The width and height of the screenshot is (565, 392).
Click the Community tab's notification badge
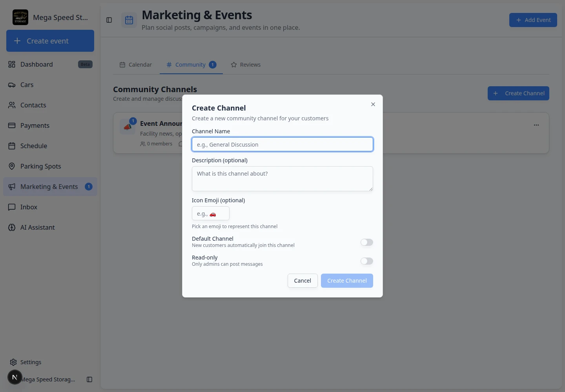pos(213,65)
